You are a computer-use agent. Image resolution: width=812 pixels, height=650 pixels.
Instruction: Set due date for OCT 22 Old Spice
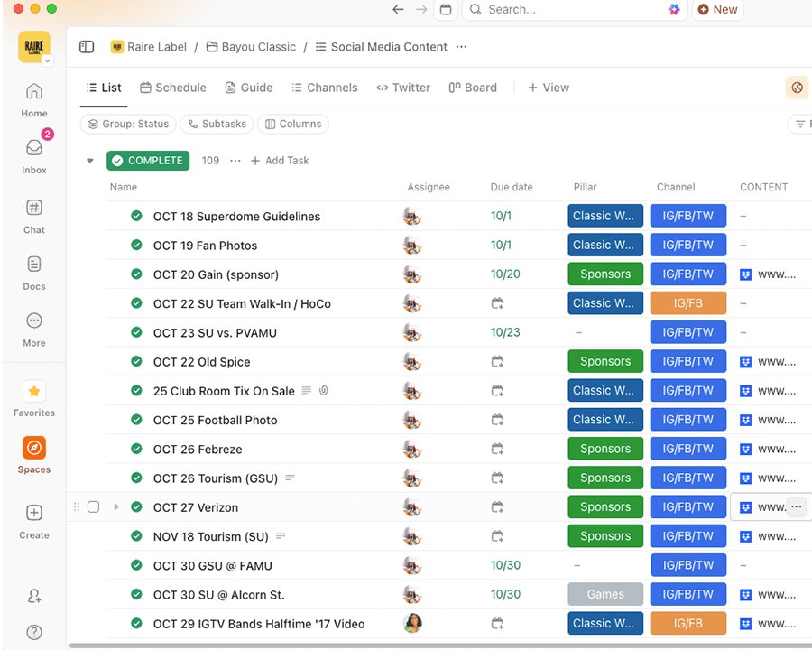click(497, 361)
